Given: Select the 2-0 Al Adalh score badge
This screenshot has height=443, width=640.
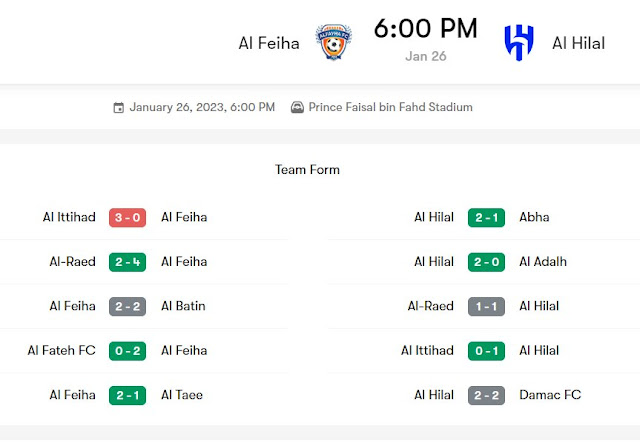Looking at the screenshot, I should coord(486,262).
